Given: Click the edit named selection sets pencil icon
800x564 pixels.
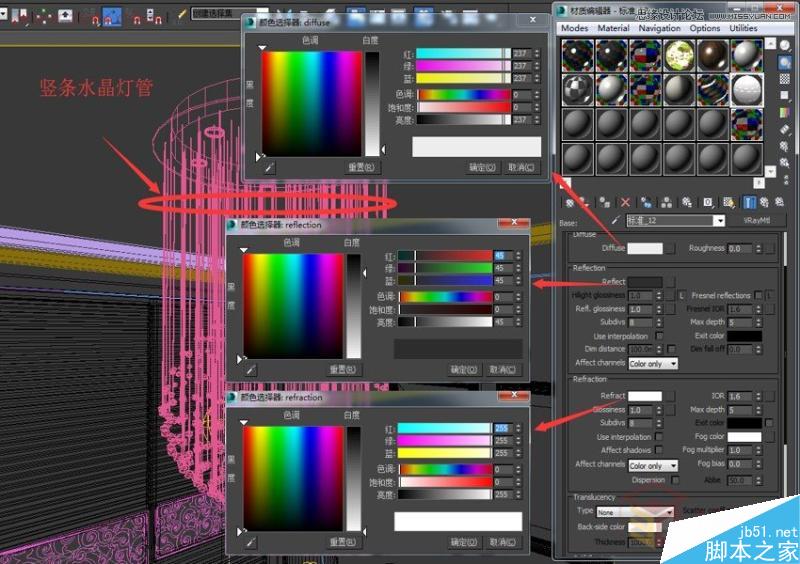Looking at the screenshot, I should pyautogui.click(x=182, y=15).
